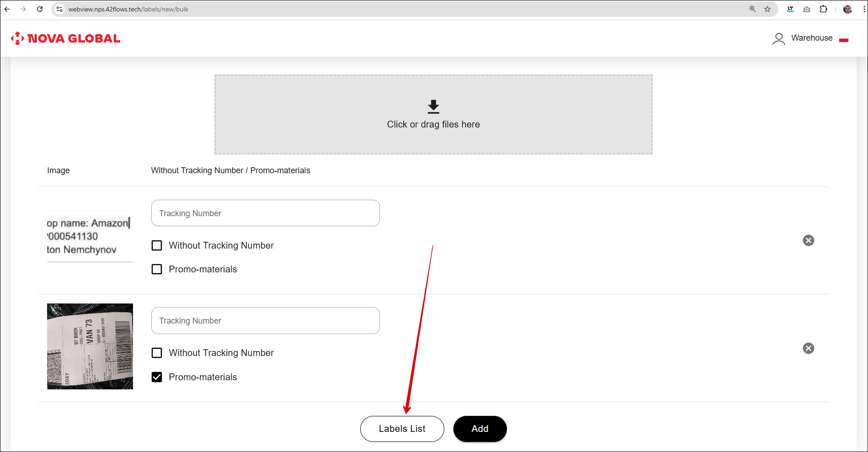Enable Promo-materials for the first label
The width and height of the screenshot is (868, 452).
click(x=157, y=269)
